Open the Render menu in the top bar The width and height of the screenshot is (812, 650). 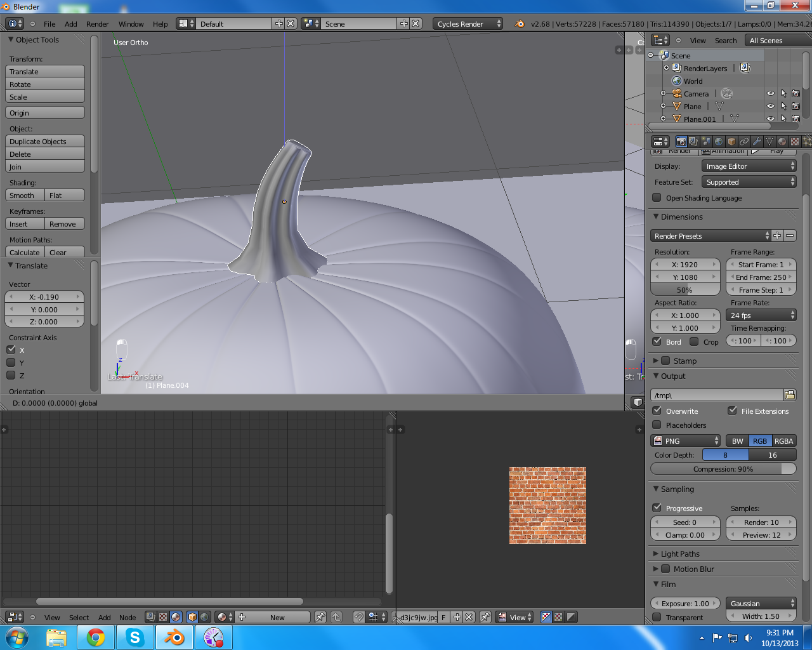tap(98, 24)
